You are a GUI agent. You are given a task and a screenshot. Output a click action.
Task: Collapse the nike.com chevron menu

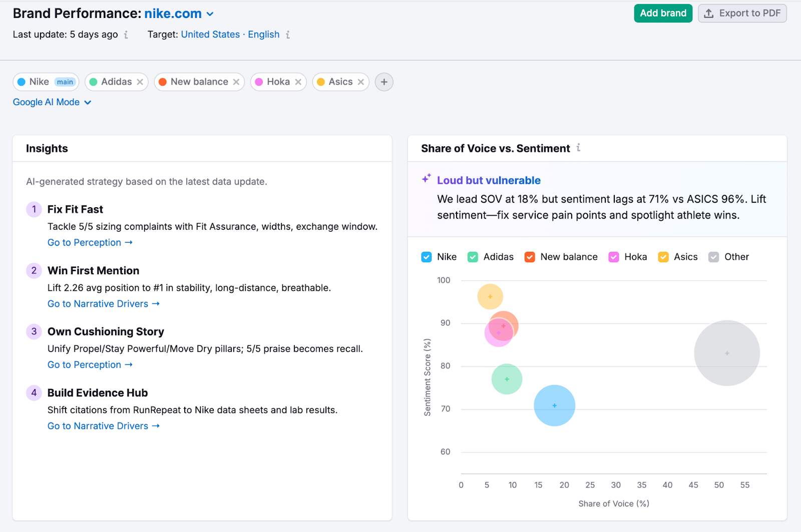click(x=209, y=14)
